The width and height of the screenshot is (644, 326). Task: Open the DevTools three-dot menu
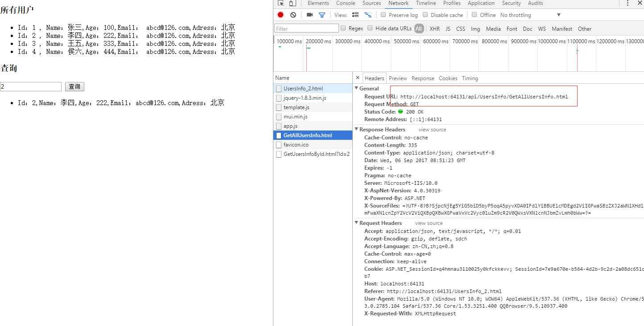(x=627, y=3)
